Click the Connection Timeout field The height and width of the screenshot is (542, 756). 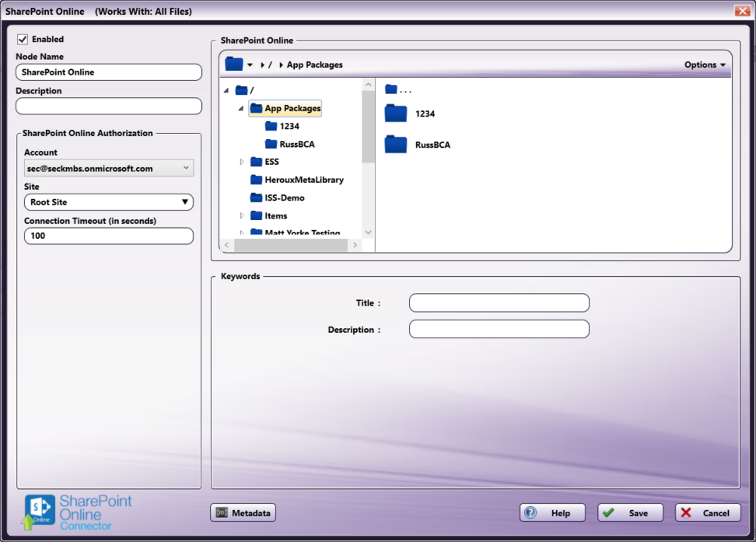click(109, 236)
